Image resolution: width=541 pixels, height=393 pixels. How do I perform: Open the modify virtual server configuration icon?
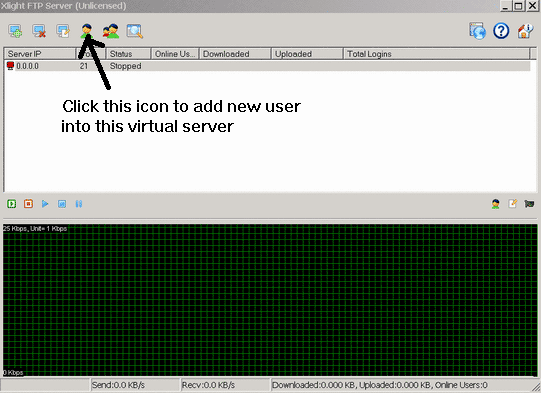(63, 31)
